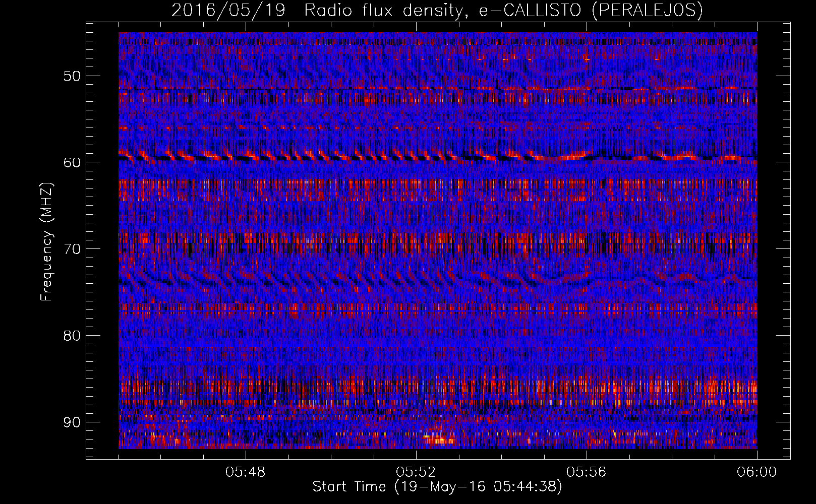Click the plot title "2016/05/19 Radio flux density, e-CALLISTO (PERALEJOS)"

pos(437,11)
